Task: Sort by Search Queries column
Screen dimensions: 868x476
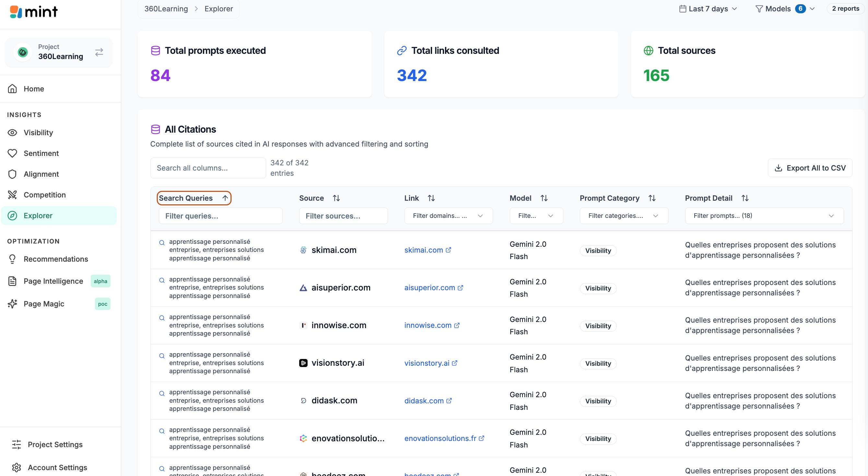Action: (194, 198)
